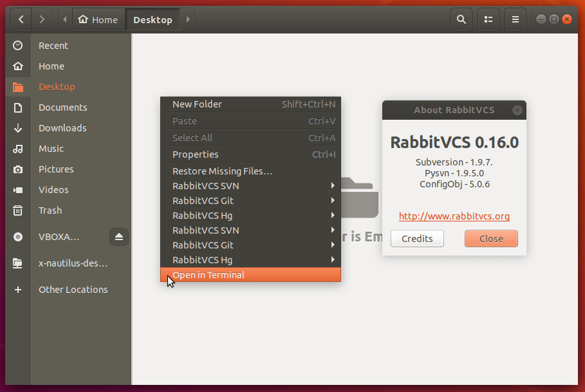Click the x-nautilus-desktop network icon
The width and height of the screenshot is (585, 392).
(17, 263)
